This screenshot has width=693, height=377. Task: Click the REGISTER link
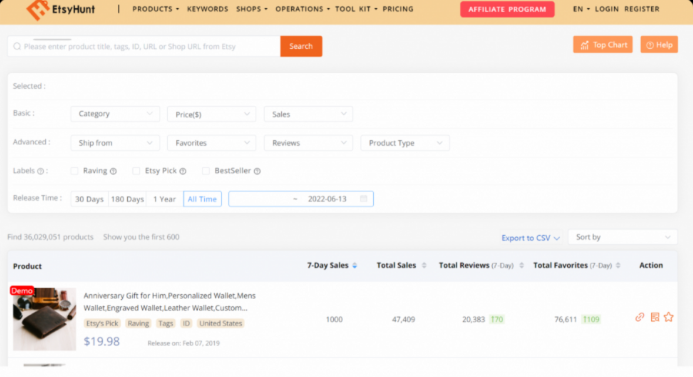642,9
